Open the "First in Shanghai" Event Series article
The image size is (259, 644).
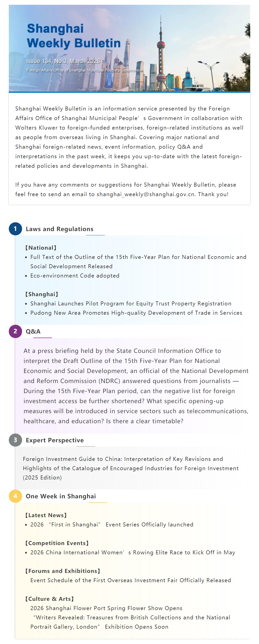pos(112,524)
